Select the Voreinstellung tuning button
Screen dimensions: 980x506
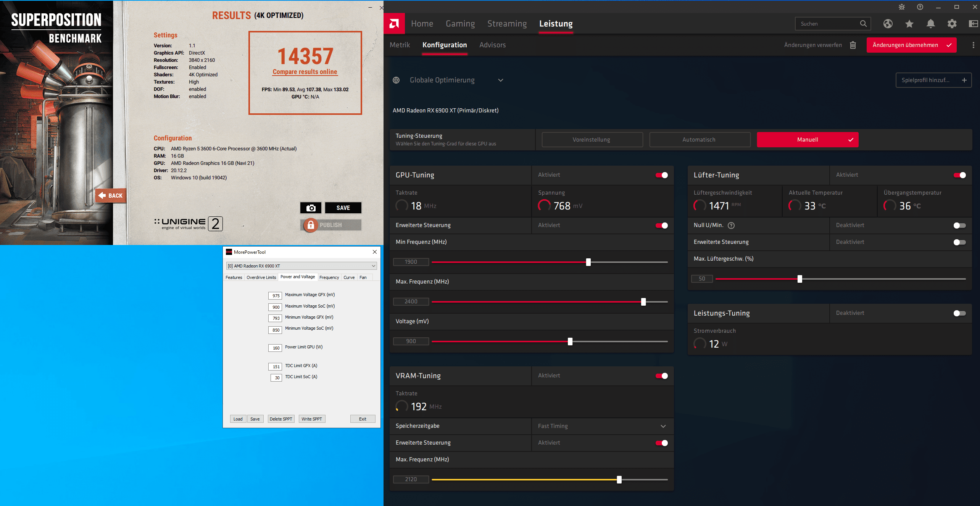[592, 140]
